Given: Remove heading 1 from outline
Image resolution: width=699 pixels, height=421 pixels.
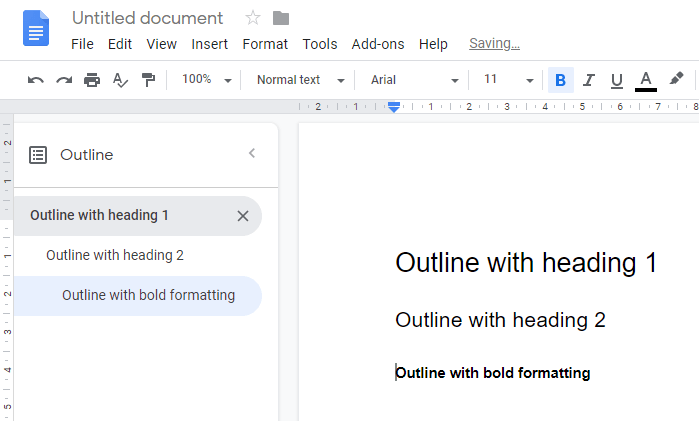Looking at the screenshot, I should pyautogui.click(x=243, y=216).
